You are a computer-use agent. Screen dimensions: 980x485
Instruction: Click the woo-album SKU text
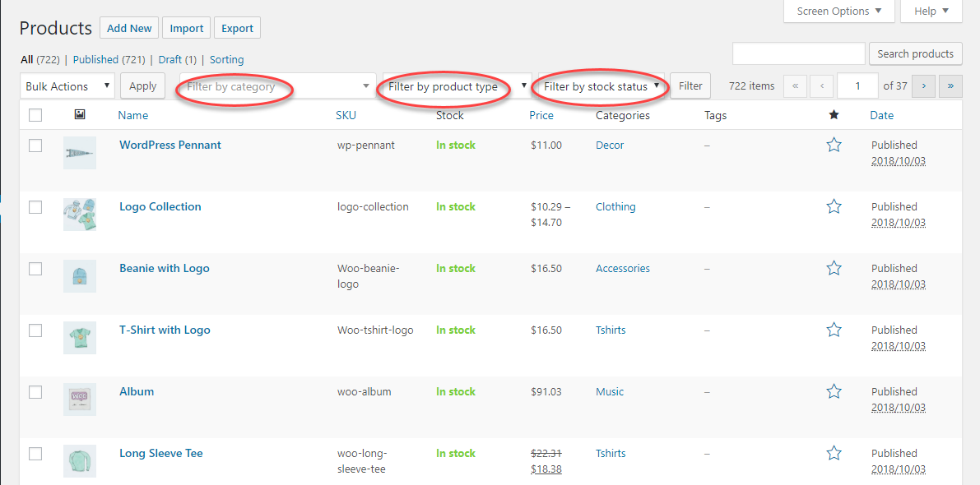[365, 392]
